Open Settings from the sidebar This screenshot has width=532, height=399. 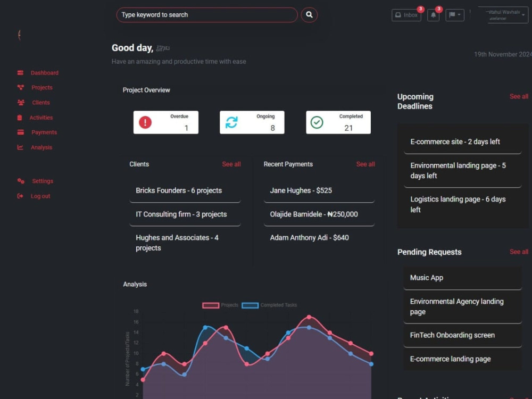point(43,181)
